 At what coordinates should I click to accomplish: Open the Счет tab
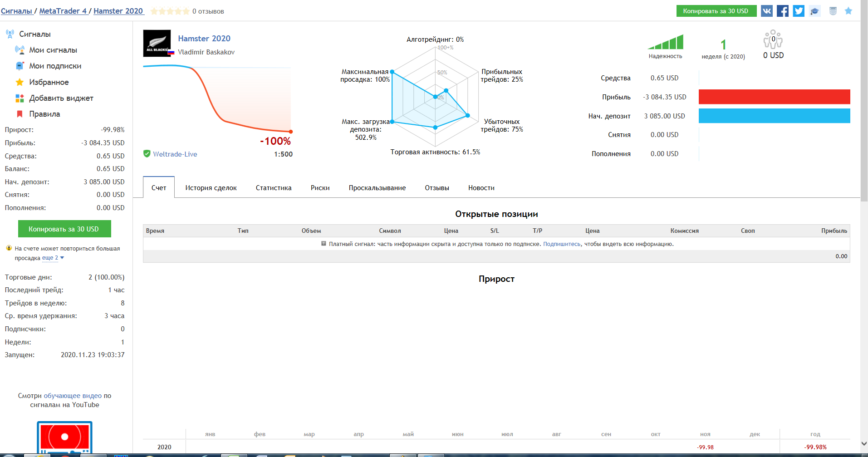(159, 187)
